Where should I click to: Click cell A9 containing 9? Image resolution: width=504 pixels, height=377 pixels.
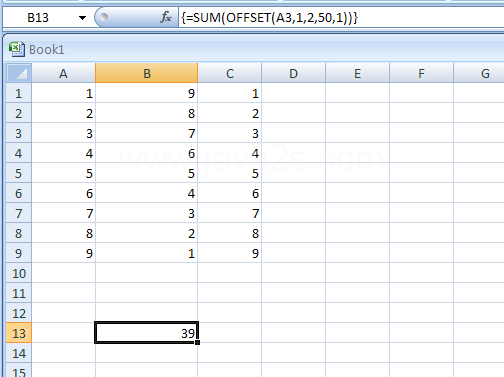63,253
